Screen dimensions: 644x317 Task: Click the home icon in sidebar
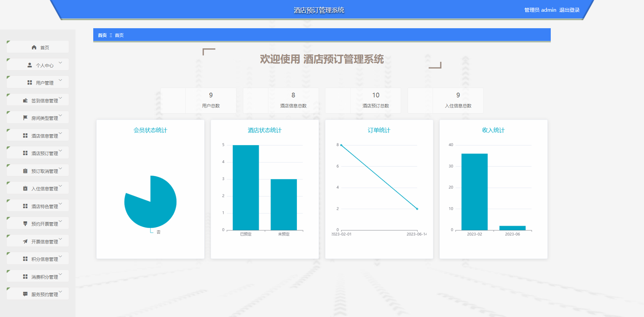[x=34, y=47]
